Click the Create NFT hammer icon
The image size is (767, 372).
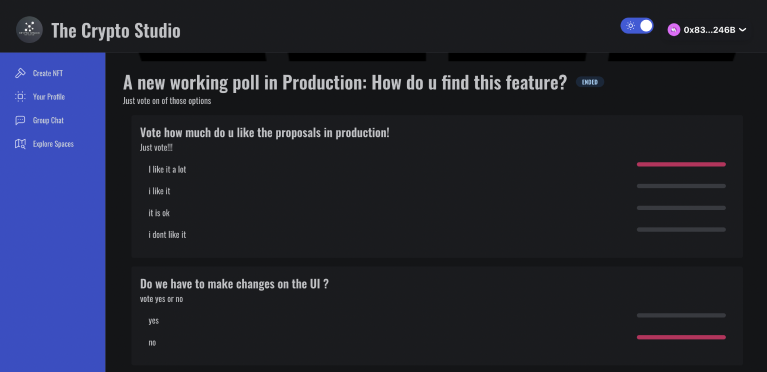[20, 73]
